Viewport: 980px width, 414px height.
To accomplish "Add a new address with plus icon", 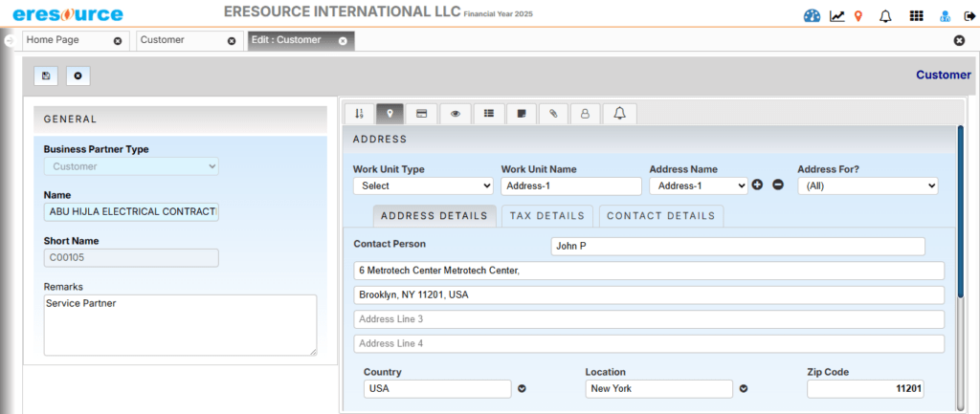I will pos(757,185).
